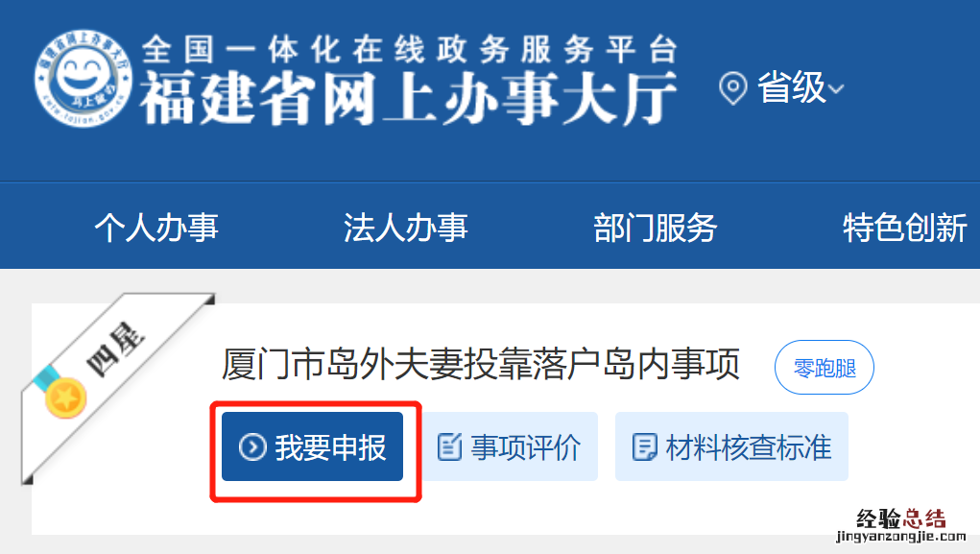Open 材料核查标准 button
980x554 pixels.
731,446
